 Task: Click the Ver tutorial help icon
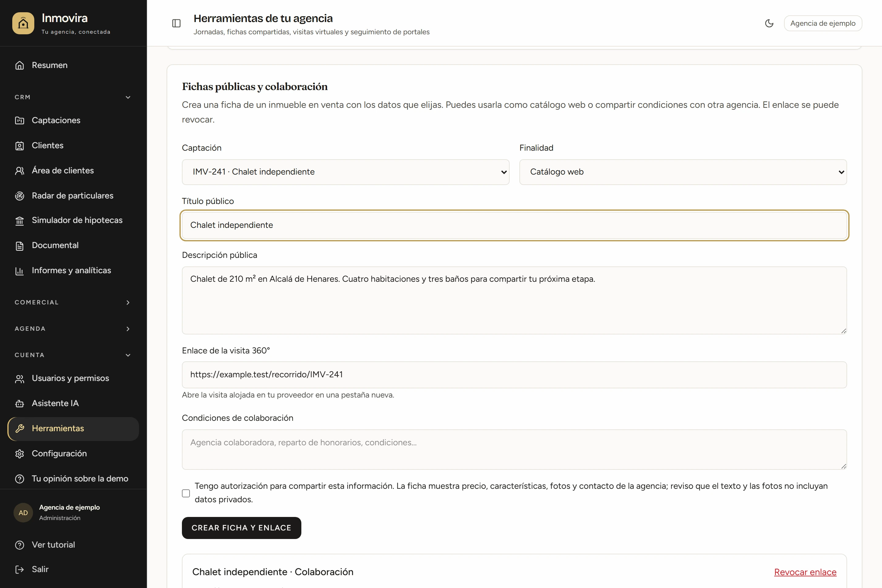coord(20,545)
